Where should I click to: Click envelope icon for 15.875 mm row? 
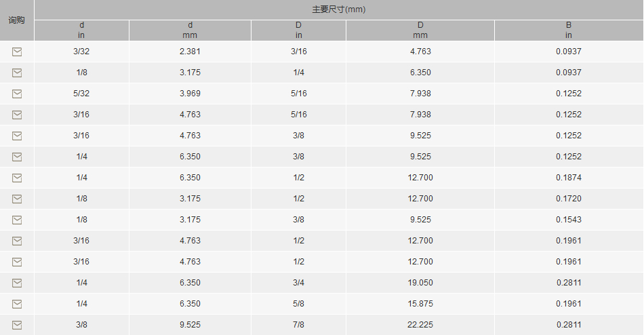pyautogui.click(x=17, y=304)
